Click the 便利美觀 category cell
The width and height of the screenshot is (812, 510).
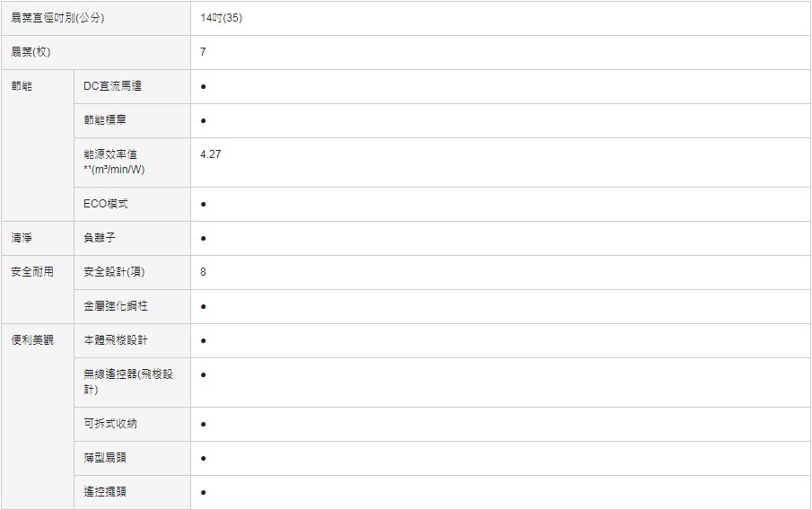(x=32, y=340)
